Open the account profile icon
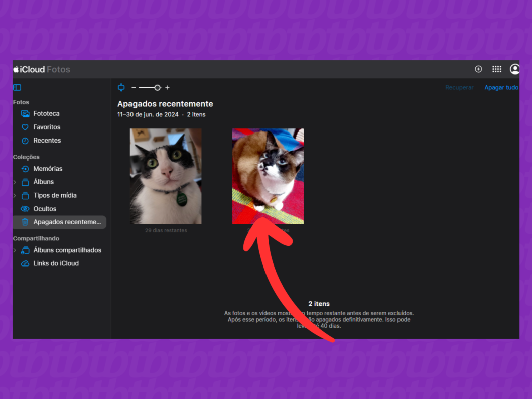The width and height of the screenshot is (532, 399). 515,69
